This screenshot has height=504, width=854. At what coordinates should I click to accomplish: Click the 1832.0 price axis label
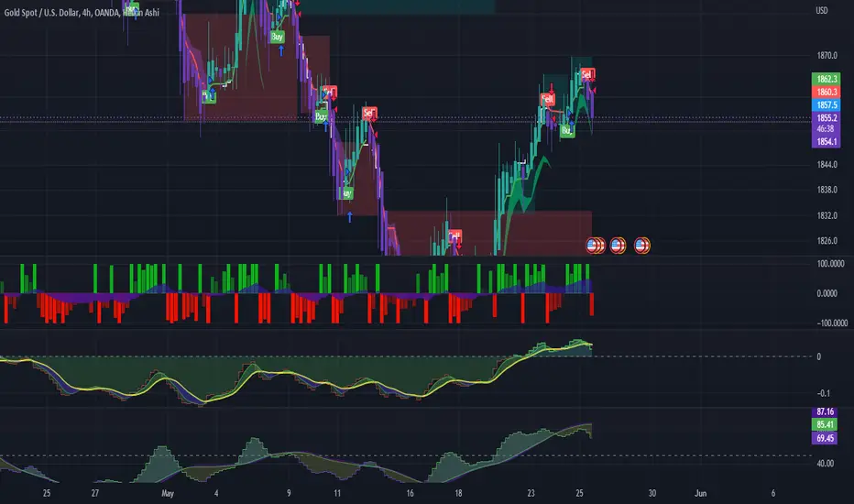click(x=827, y=215)
